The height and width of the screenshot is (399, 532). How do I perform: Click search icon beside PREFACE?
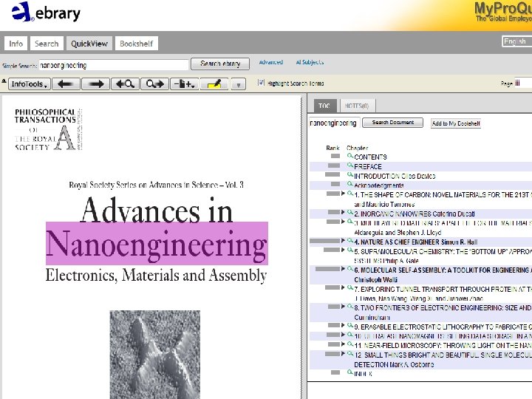click(x=350, y=166)
